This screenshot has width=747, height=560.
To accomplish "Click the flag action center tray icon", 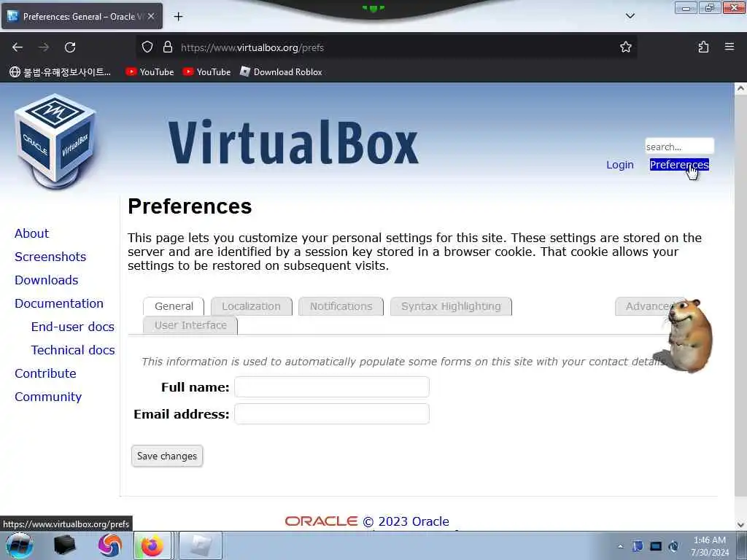I will click(x=638, y=546).
